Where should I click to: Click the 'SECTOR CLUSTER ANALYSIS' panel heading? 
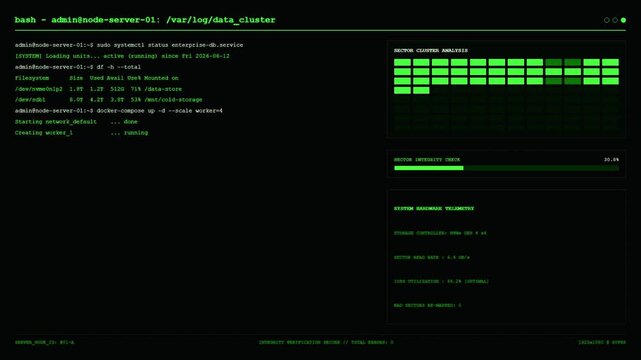(x=430, y=51)
